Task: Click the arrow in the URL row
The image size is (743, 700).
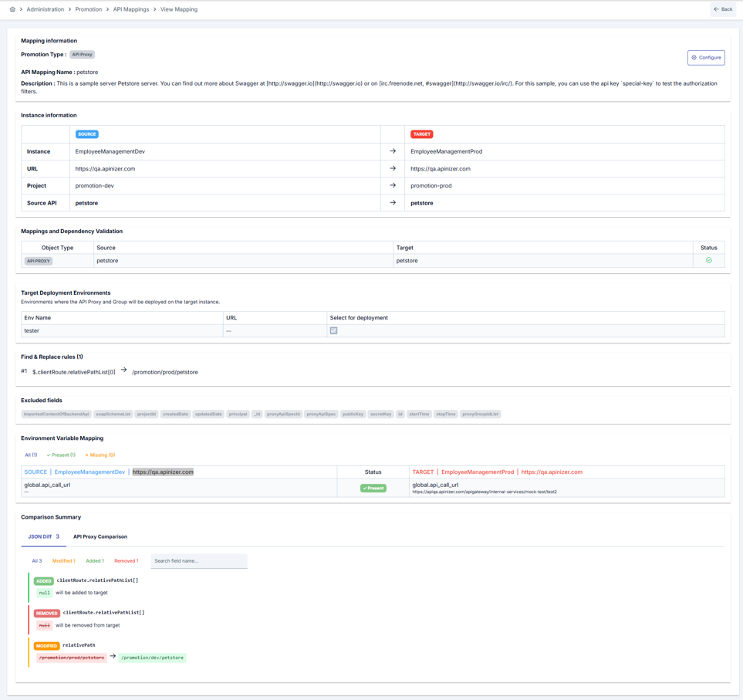Action: click(x=393, y=168)
